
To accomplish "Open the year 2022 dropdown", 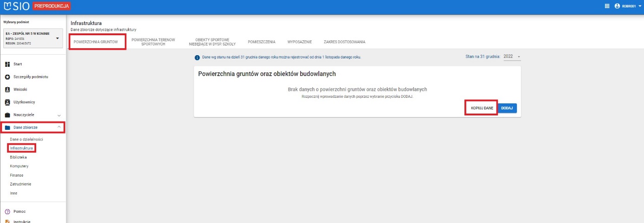I will click(512, 57).
